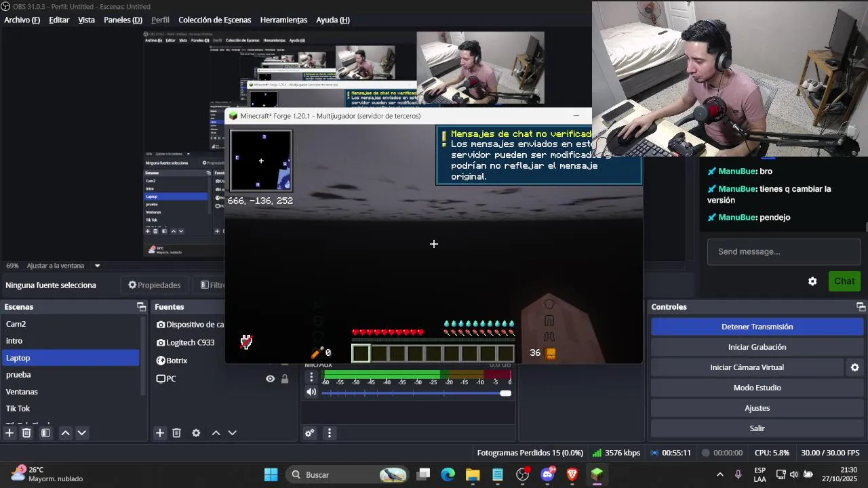Click Iniciar Cámara Virtual button

[747, 367]
